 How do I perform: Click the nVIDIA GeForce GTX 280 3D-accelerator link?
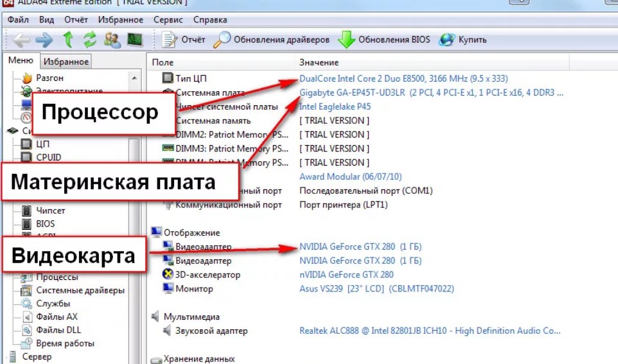click(346, 275)
